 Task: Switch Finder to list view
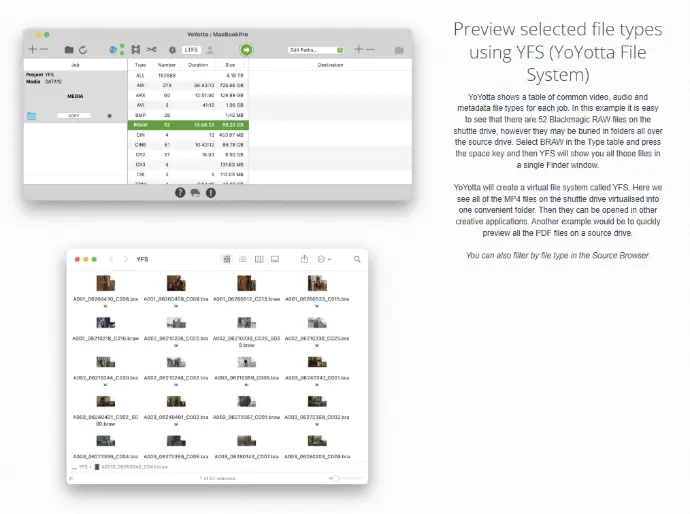coord(243,259)
